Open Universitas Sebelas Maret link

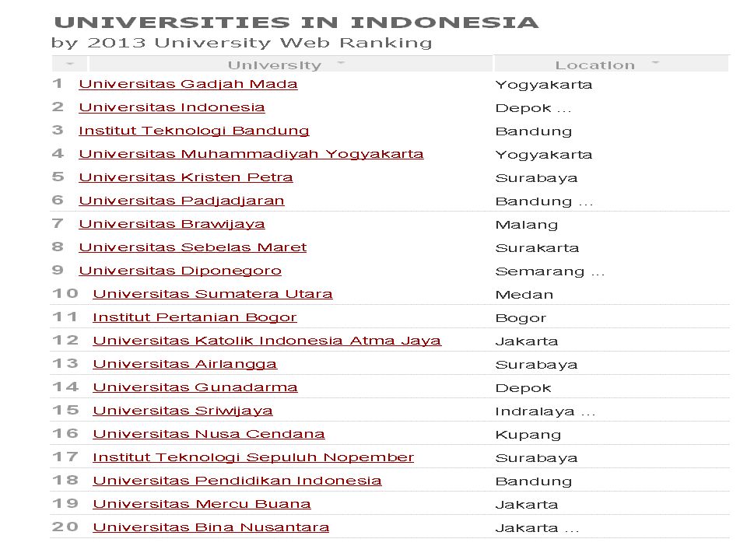193,247
